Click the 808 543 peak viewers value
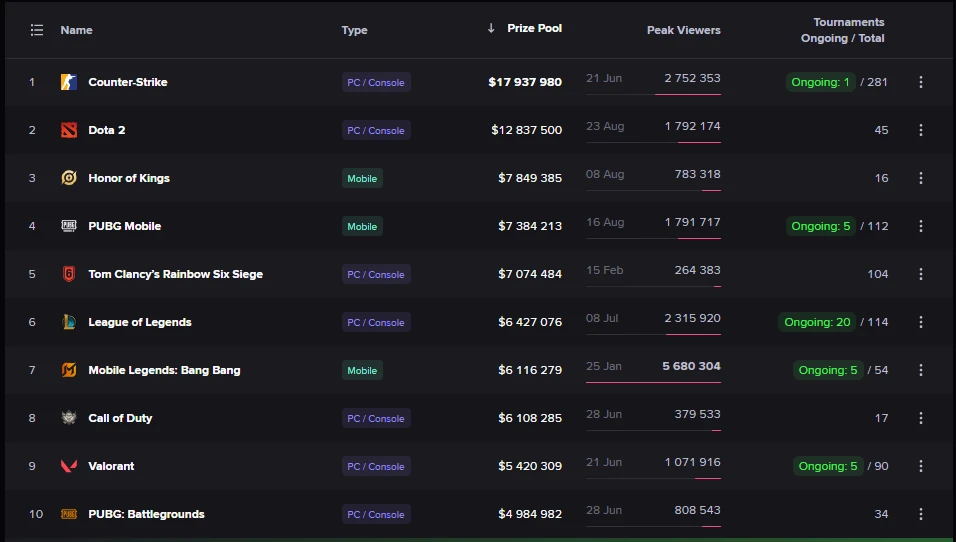Image resolution: width=956 pixels, height=542 pixels. pyautogui.click(x=697, y=510)
